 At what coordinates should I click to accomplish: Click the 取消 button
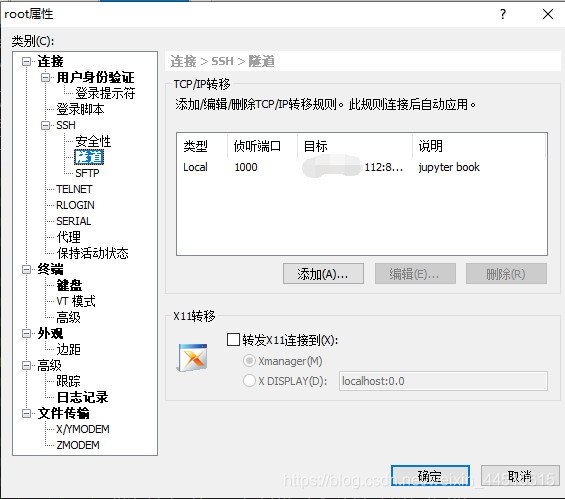(520, 476)
